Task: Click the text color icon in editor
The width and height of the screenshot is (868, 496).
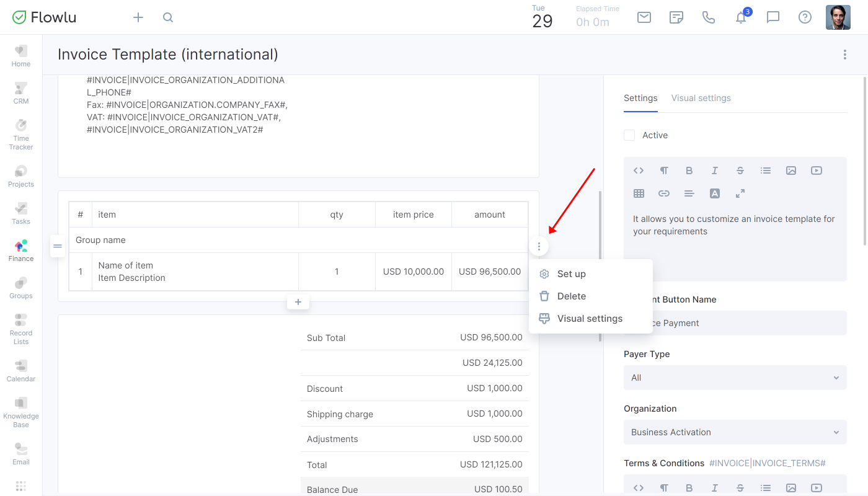Action: click(715, 193)
